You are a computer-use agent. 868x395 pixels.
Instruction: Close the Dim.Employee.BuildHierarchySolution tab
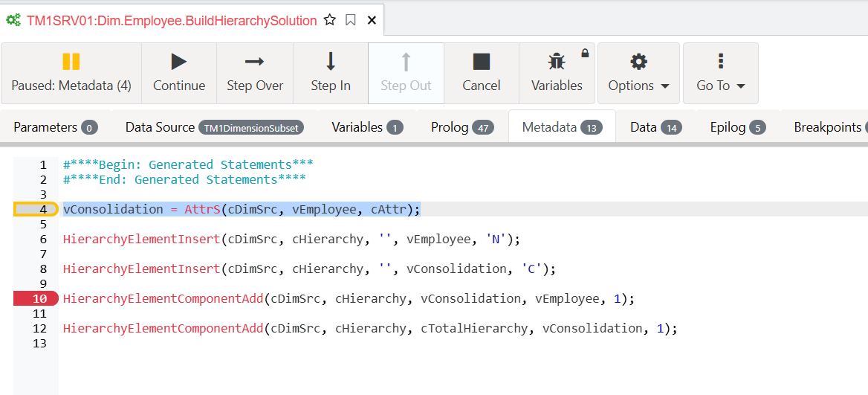point(372,21)
